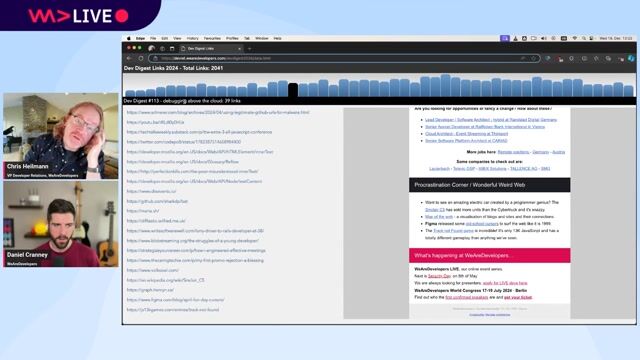Viewport: 640px width, 360px height.
Task: Open the newsletter footer unsubscribe link
Action: 489,315
